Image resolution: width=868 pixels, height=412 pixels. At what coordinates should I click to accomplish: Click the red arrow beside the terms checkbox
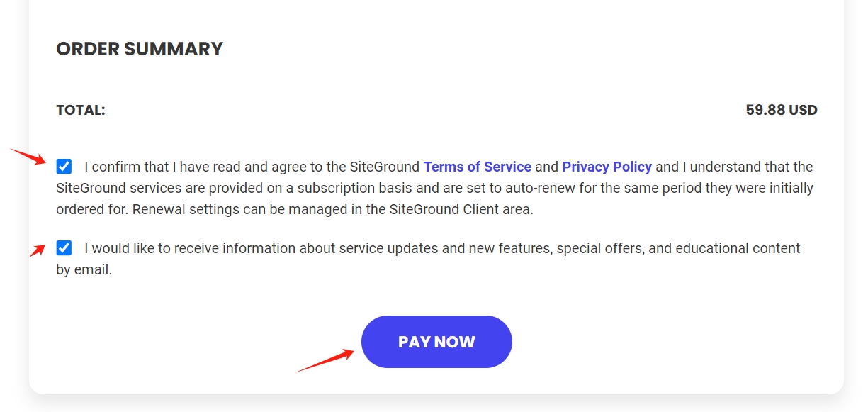click(28, 156)
